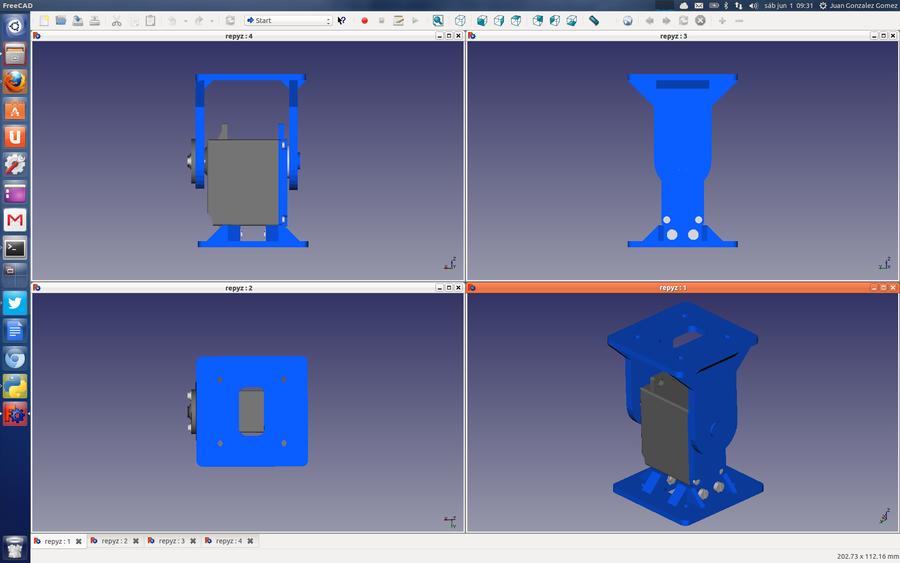The width and height of the screenshot is (900, 563).
Task: Click the red macro record button
Action: (x=364, y=20)
